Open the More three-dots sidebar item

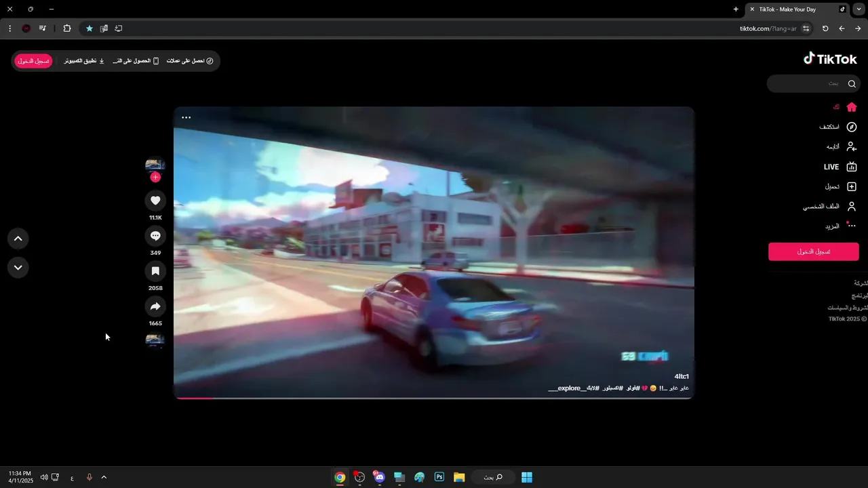click(x=852, y=226)
